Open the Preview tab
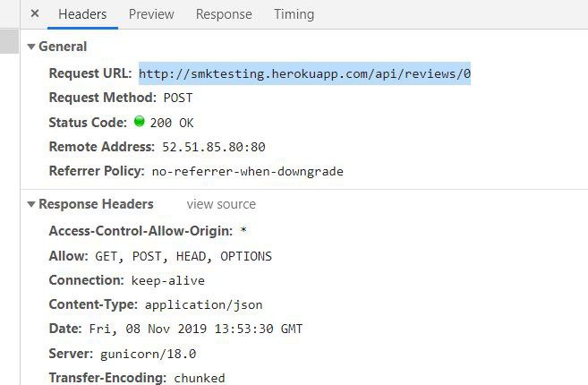Image resolution: width=588 pixels, height=385 pixels. click(x=151, y=14)
